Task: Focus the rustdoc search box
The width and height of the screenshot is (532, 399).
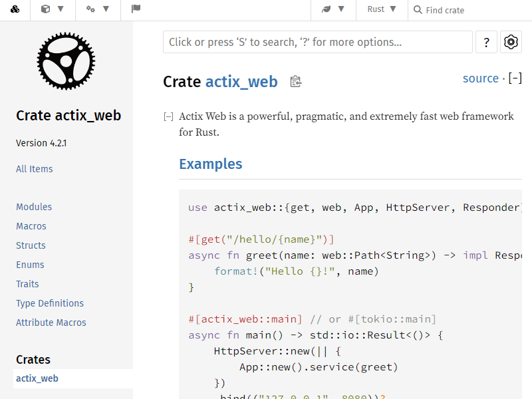Action: click(318, 42)
